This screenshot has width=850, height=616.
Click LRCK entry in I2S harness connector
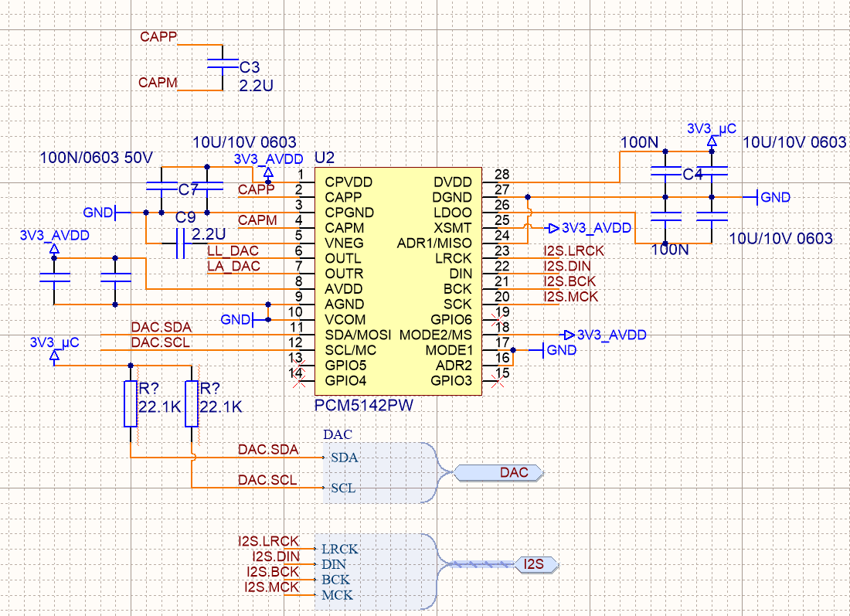point(340,550)
